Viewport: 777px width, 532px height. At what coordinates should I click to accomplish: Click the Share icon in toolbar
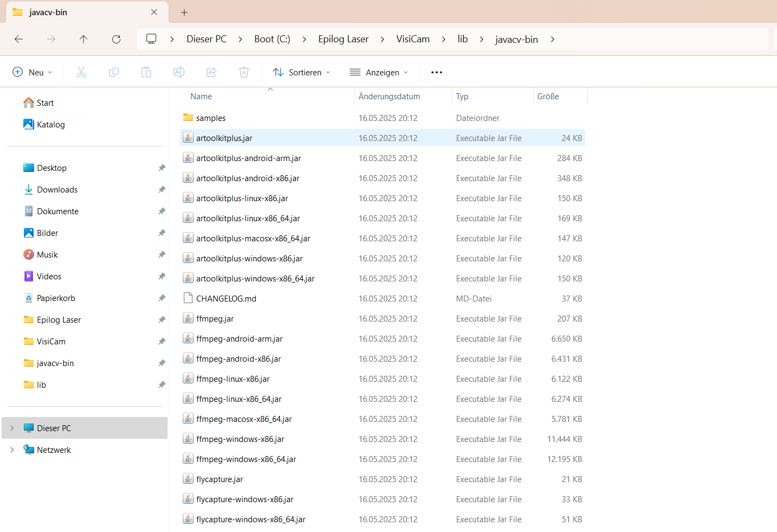(211, 72)
